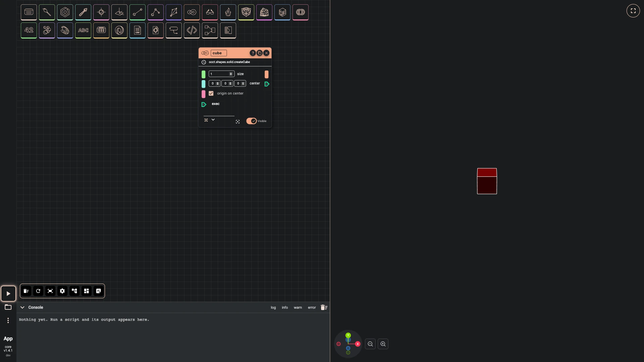Click the sticky note icon in bottom toolbar

(99, 291)
